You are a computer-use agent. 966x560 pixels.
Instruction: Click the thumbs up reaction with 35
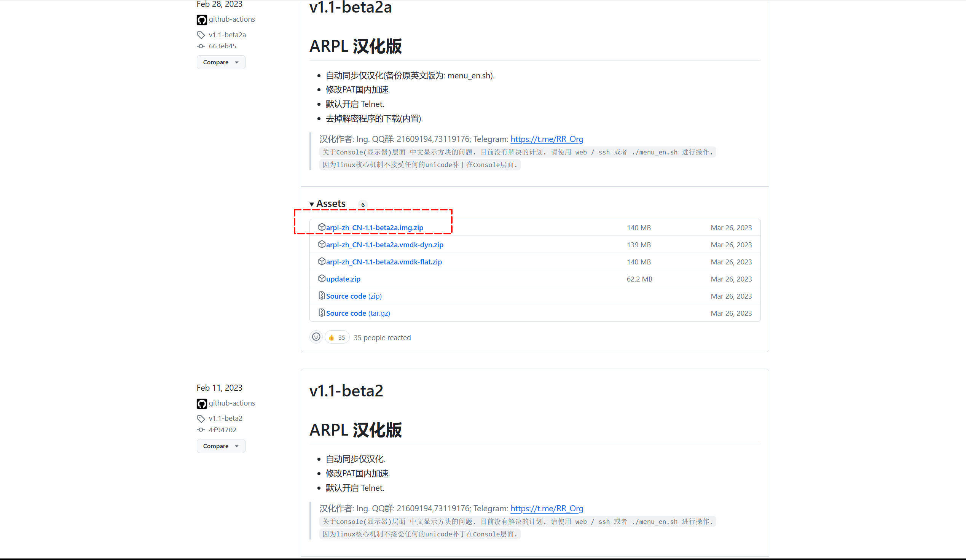tap(336, 337)
